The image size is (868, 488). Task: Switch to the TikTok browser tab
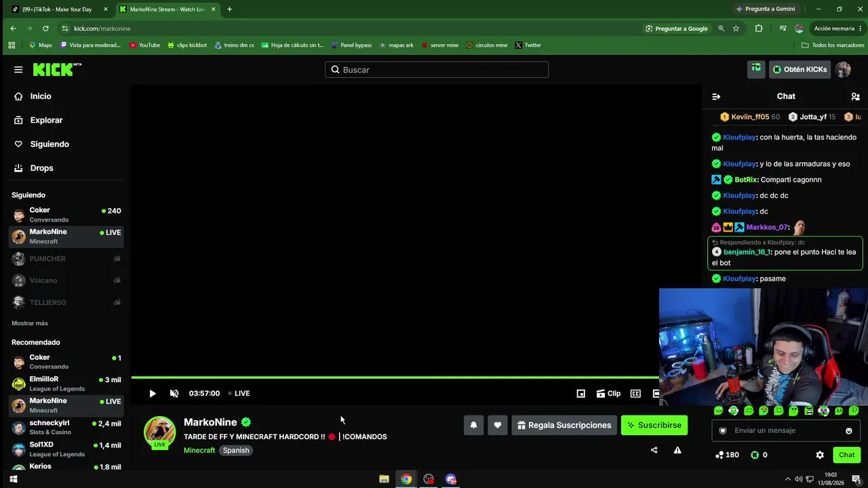57,9
